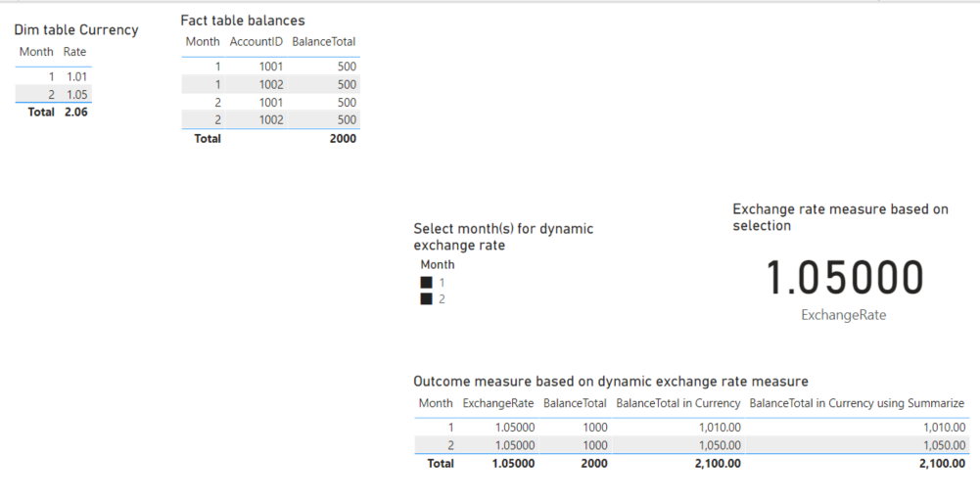The width and height of the screenshot is (980, 499).
Task: Click 1,050.00 in 'BalanceTotal in Currency' column
Action: 720,445
